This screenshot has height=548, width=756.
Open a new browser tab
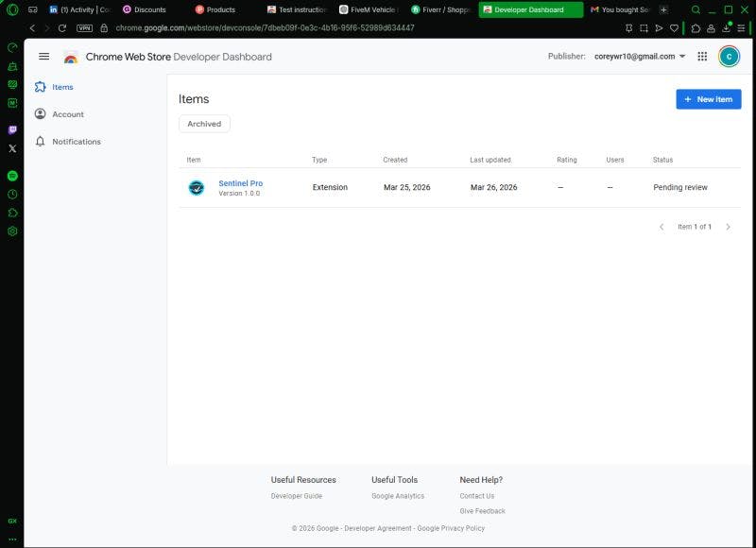664,9
